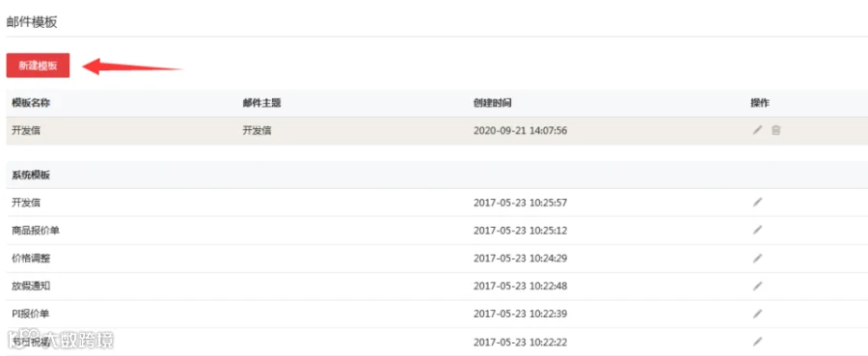Image resolution: width=868 pixels, height=356 pixels.
Task: Edit the custom 开发信 template pencil icon
Action: coord(757,130)
